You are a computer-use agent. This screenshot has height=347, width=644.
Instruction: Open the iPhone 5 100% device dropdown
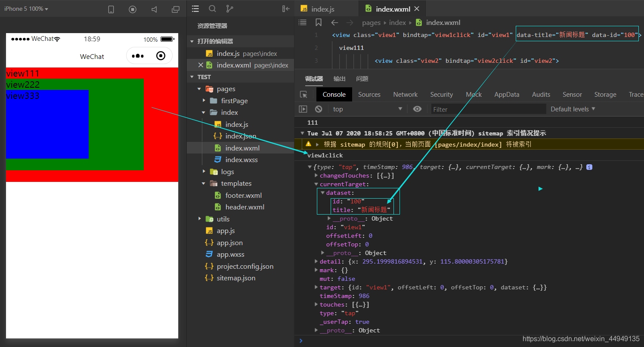click(26, 9)
